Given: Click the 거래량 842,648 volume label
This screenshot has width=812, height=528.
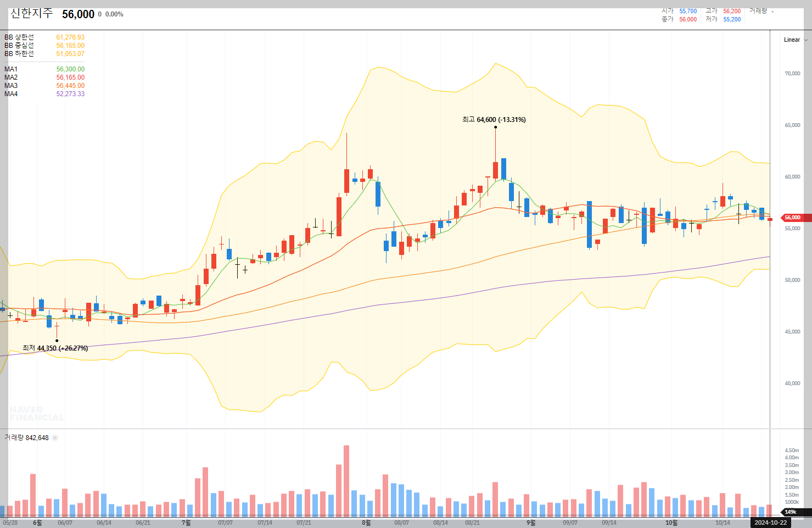Looking at the screenshot, I should click(x=26, y=438).
